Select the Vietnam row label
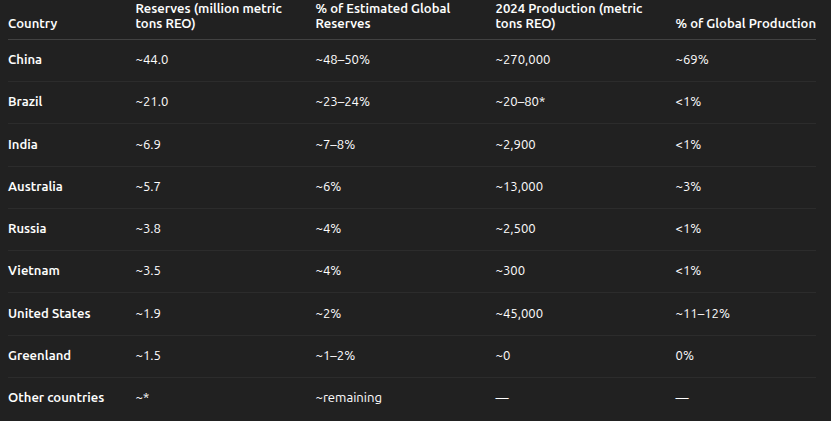This screenshot has height=421, width=831. point(33,271)
